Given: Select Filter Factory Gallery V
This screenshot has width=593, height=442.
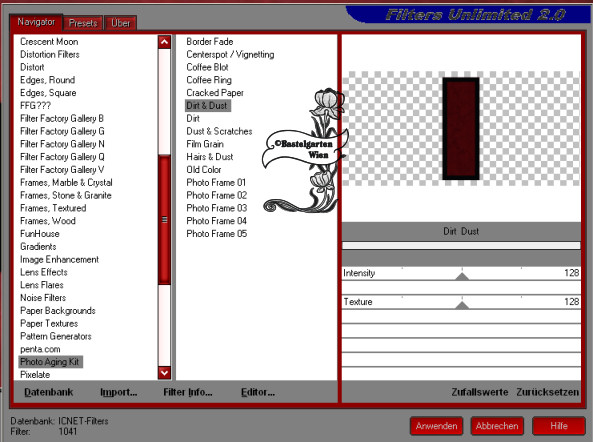Looking at the screenshot, I should (x=62, y=170).
